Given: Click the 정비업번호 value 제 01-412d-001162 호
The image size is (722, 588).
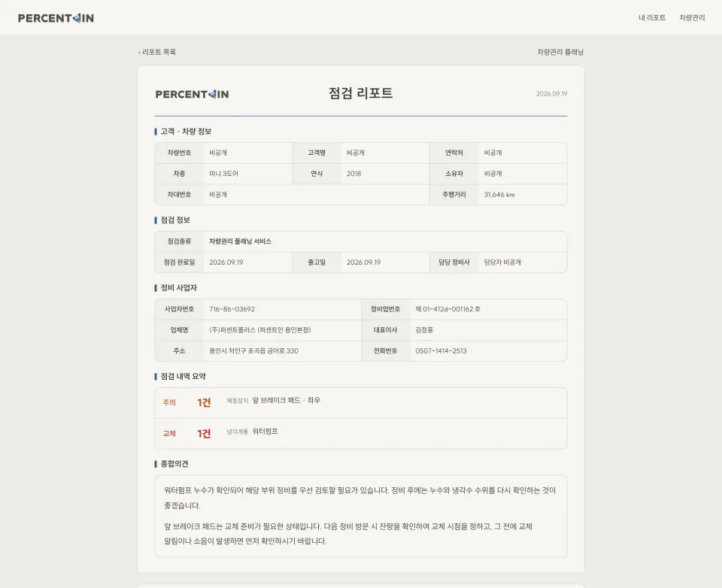Looking at the screenshot, I should (x=447, y=309).
